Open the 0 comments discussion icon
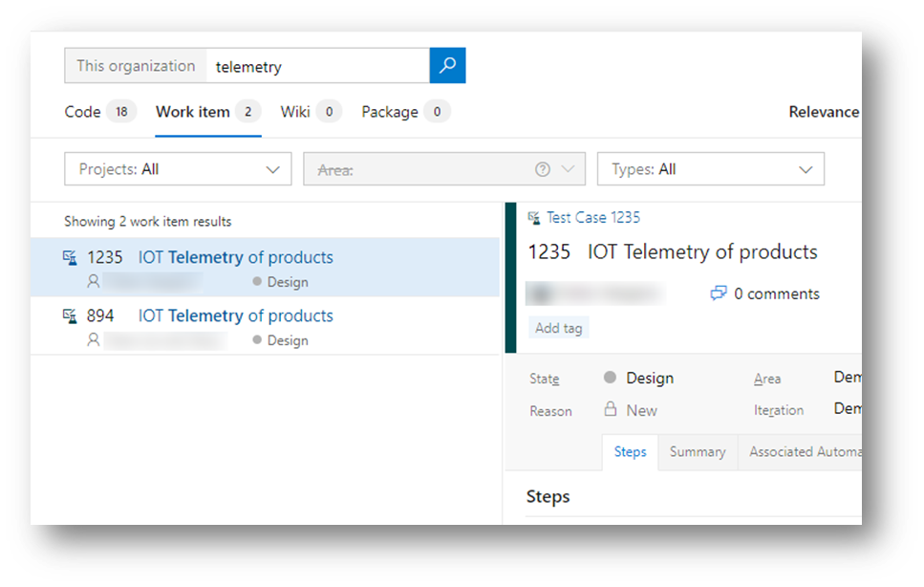Image resolution: width=924 pixels, height=587 pixels. 718,293
